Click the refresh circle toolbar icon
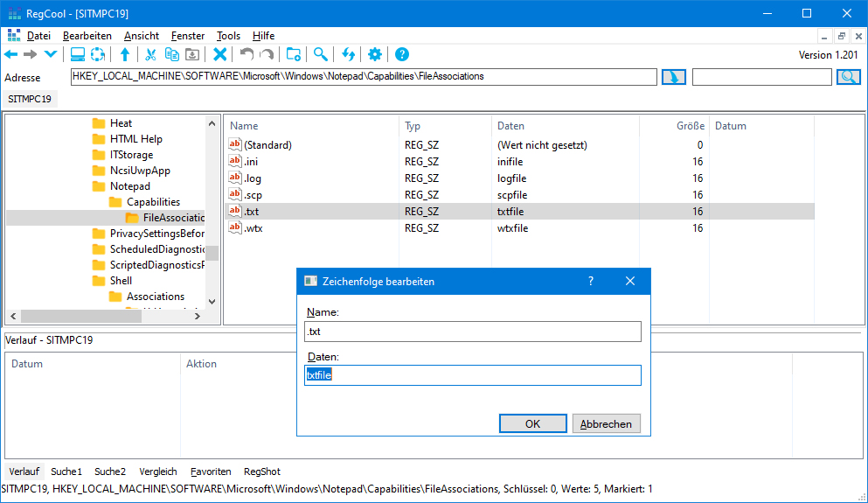 (x=98, y=54)
